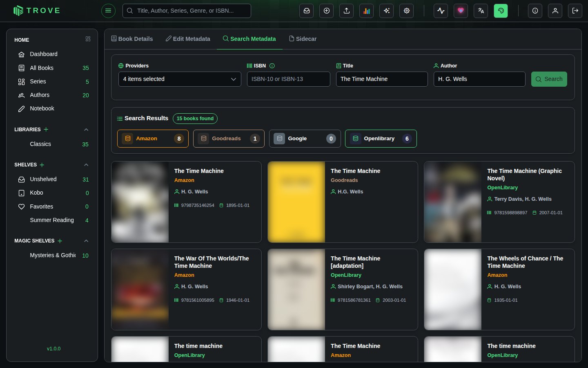Click the sparkles magic icon in toolbar
The image size is (588, 368).
click(387, 11)
